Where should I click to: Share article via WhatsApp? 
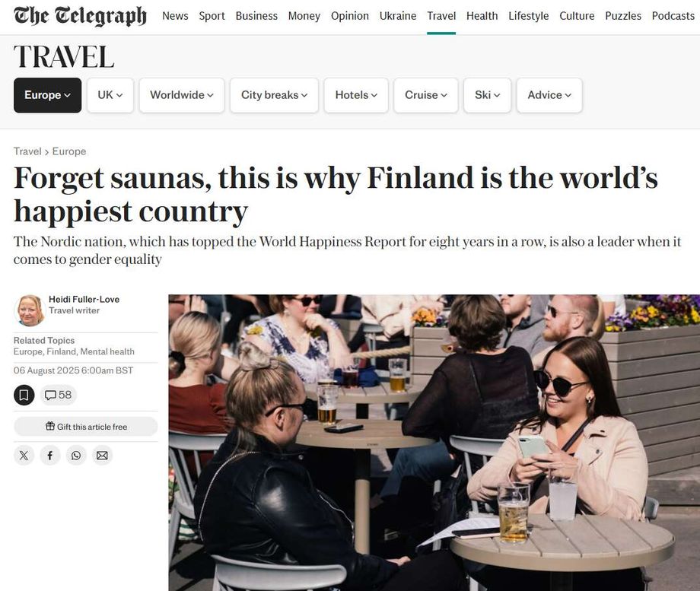pyautogui.click(x=76, y=456)
